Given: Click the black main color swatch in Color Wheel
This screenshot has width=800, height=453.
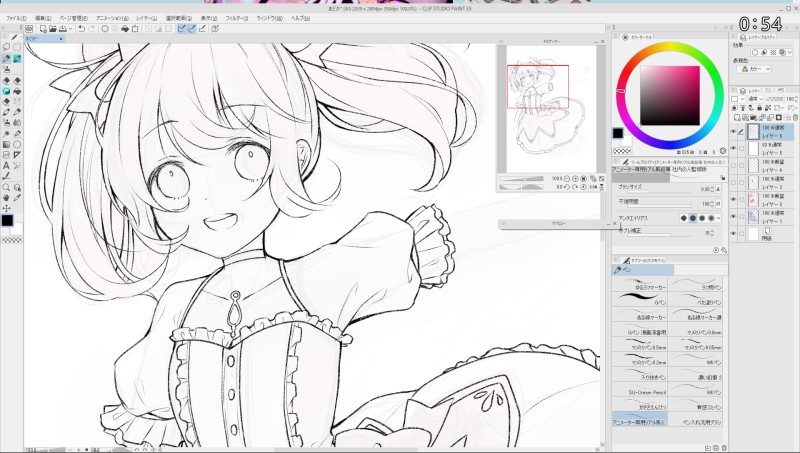Looking at the screenshot, I should 617,133.
